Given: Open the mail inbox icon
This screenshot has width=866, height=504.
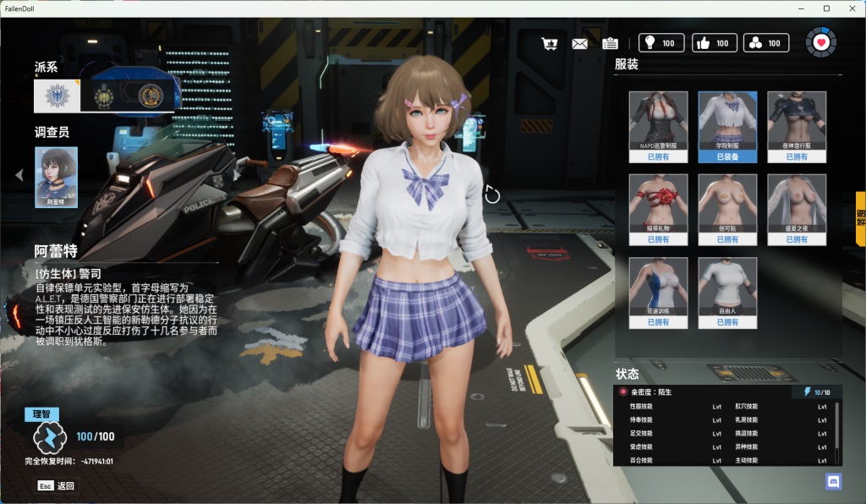Looking at the screenshot, I should coord(579,42).
